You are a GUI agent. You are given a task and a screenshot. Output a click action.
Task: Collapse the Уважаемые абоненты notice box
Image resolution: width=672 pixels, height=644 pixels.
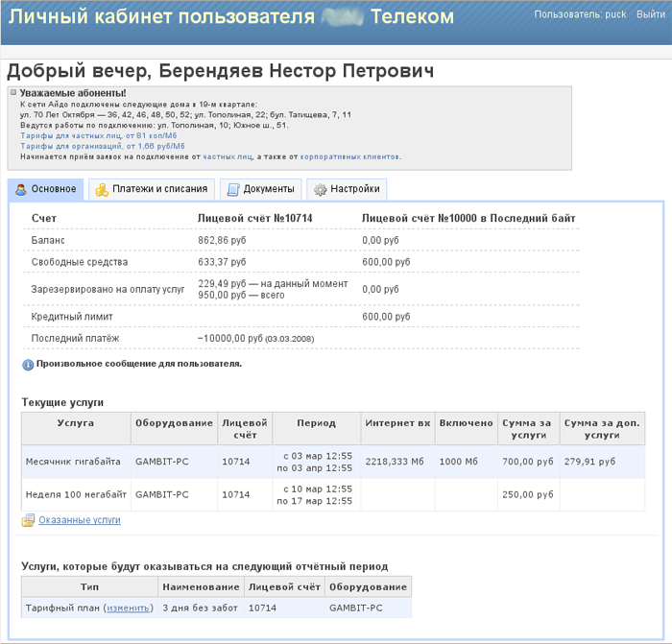(13, 93)
